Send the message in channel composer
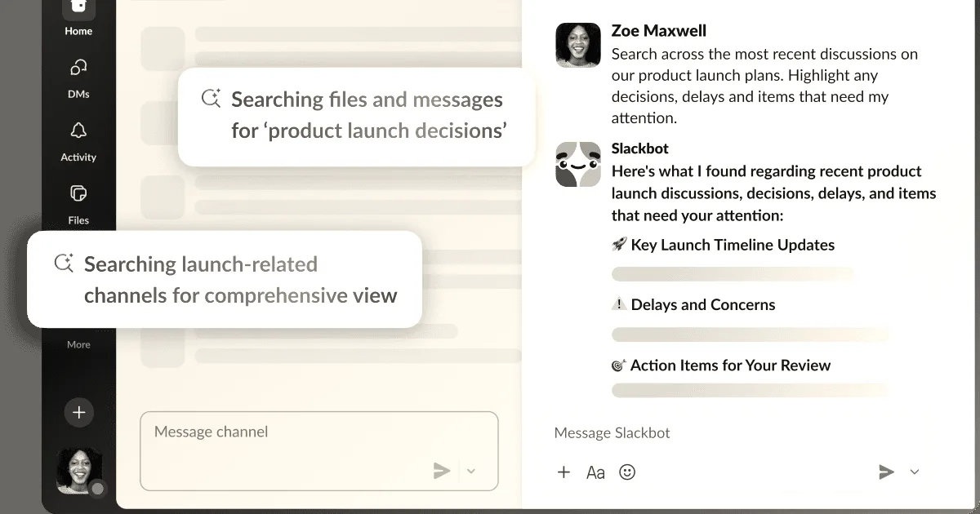 (x=442, y=470)
